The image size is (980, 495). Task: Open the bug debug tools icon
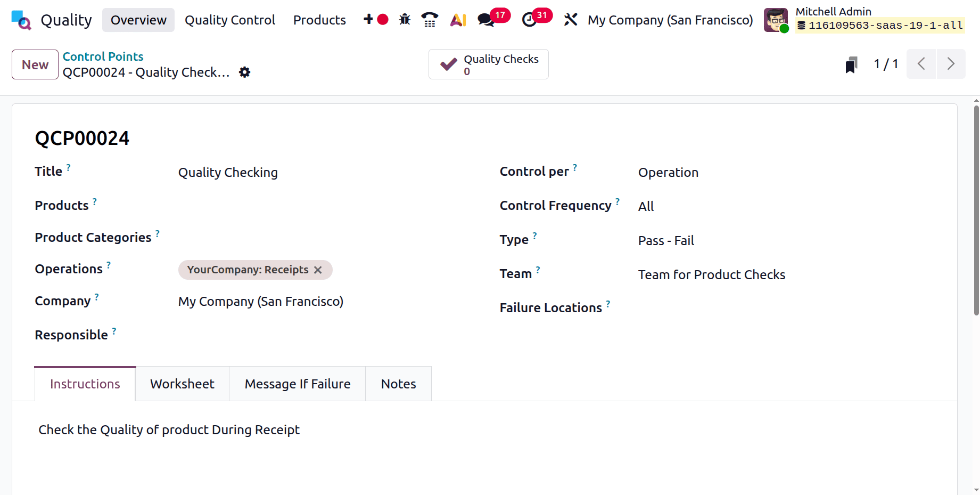(x=405, y=20)
